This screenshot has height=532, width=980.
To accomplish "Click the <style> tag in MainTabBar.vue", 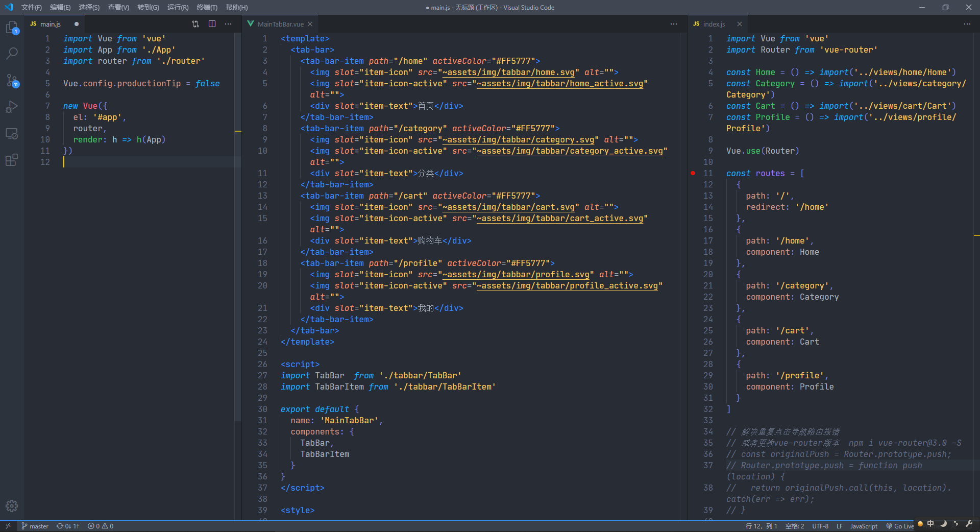I will 298,511.
